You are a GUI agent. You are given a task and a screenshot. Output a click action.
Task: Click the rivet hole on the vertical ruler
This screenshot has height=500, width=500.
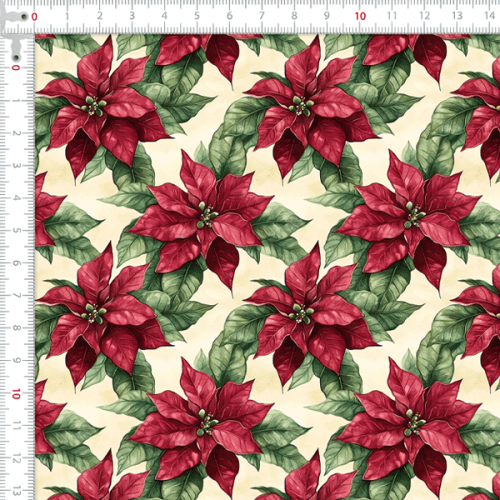pos(15,58)
